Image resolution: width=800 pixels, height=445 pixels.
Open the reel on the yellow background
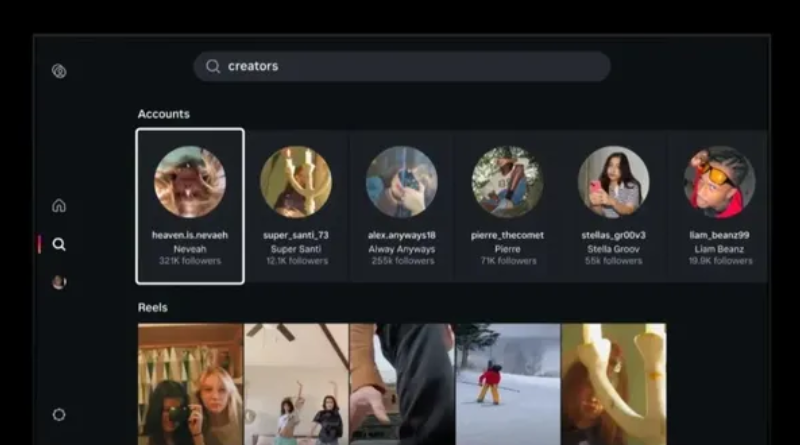point(613,384)
